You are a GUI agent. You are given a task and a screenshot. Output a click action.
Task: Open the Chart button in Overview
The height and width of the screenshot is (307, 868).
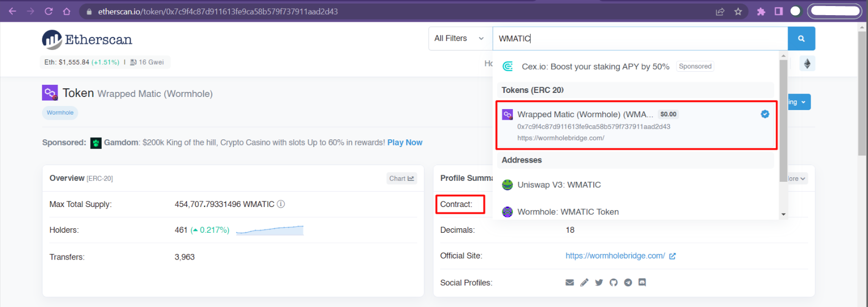pyautogui.click(x=402, y=178)
